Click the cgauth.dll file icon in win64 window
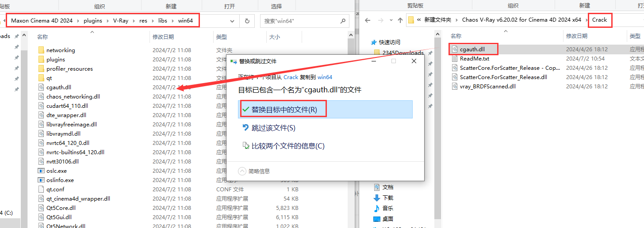This screenshot has width=644, height=228. click(41, 87)
